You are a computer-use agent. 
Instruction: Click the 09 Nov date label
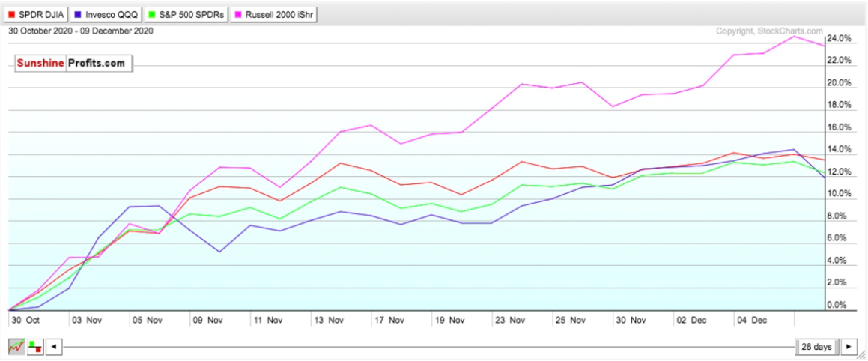tap(207, 320)
